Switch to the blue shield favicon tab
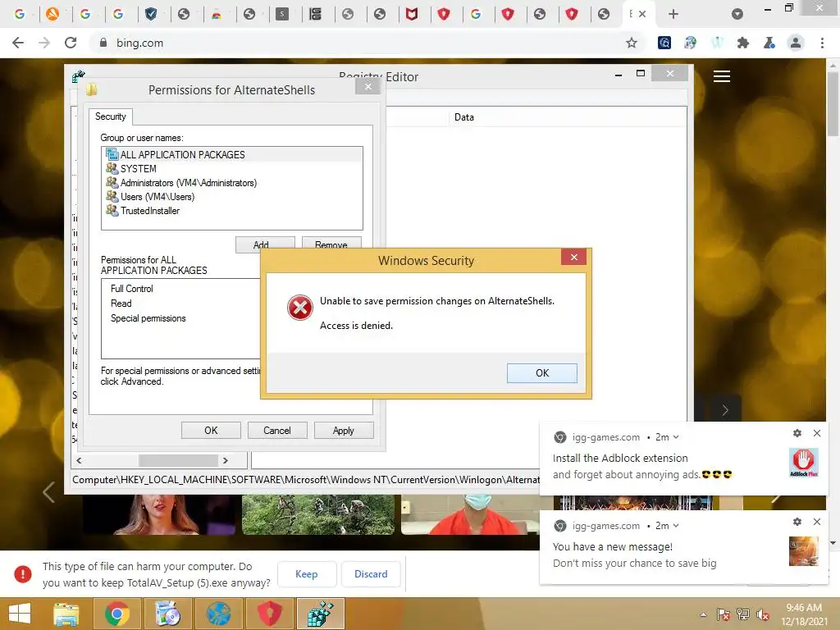This screenshot has height=630, width=840. click(151, 14)
